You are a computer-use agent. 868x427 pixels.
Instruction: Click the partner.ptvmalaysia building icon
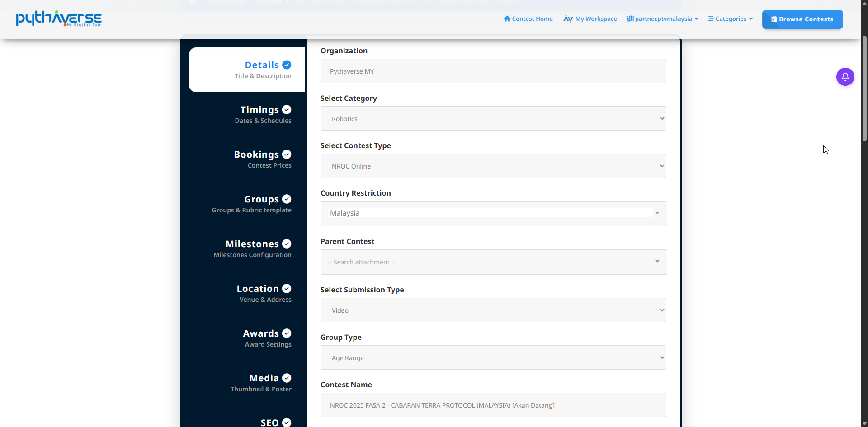click(630, 19)
